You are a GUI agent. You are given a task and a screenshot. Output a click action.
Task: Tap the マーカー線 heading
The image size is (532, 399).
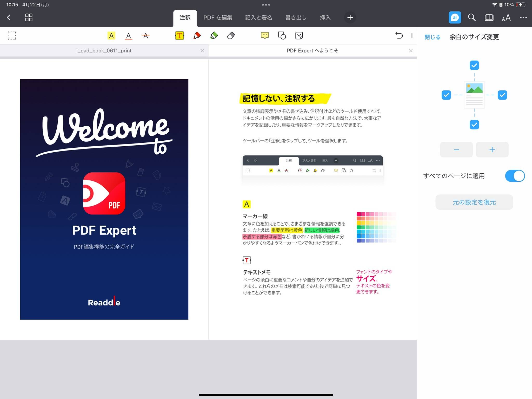point(255,216)
